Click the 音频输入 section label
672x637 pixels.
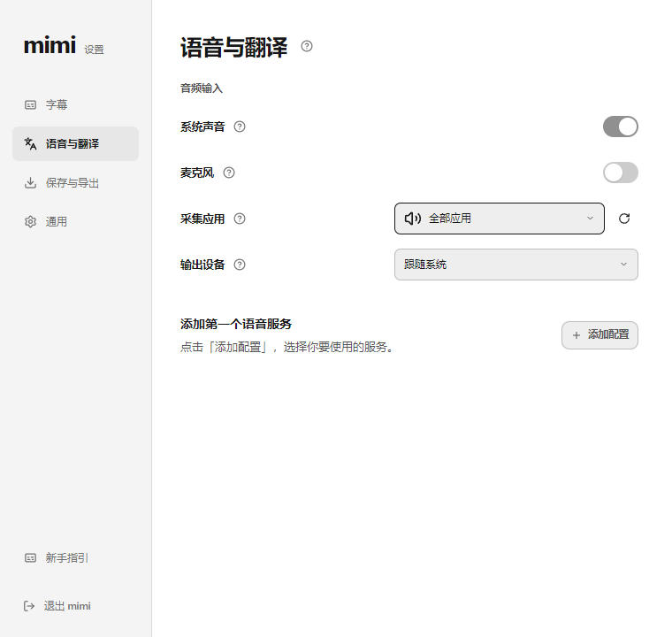click(x=202, y=88)
